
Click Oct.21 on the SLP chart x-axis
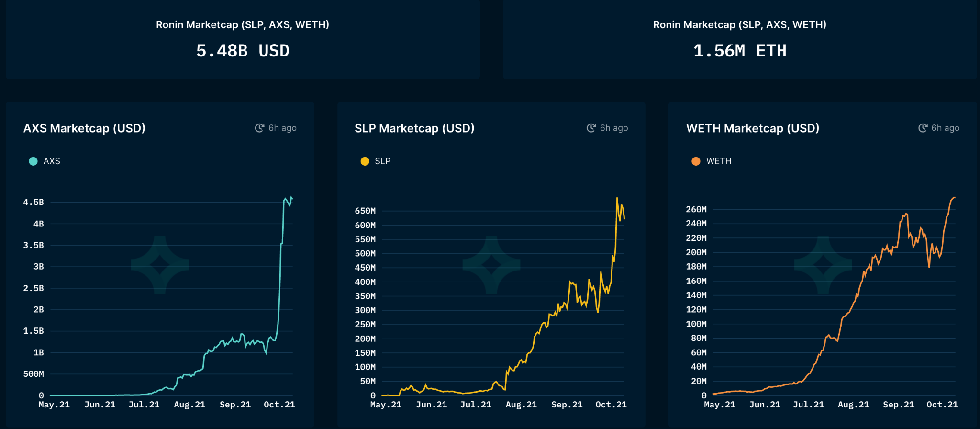(x=611, y=405)
